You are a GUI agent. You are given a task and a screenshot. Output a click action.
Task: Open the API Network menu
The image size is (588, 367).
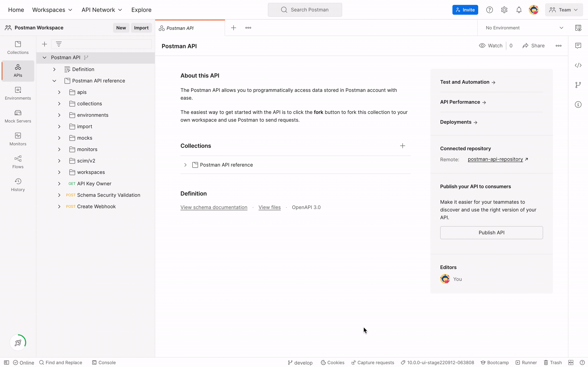pos(102,10)
